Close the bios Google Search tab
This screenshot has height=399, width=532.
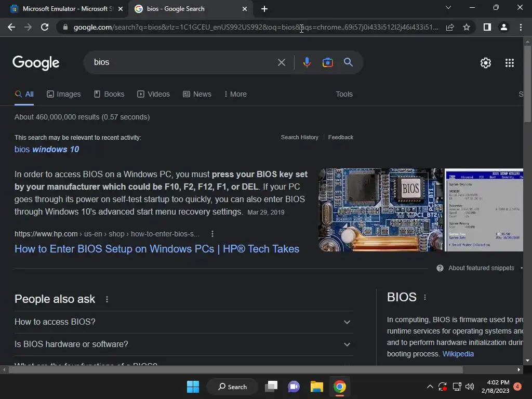[245, 9]
